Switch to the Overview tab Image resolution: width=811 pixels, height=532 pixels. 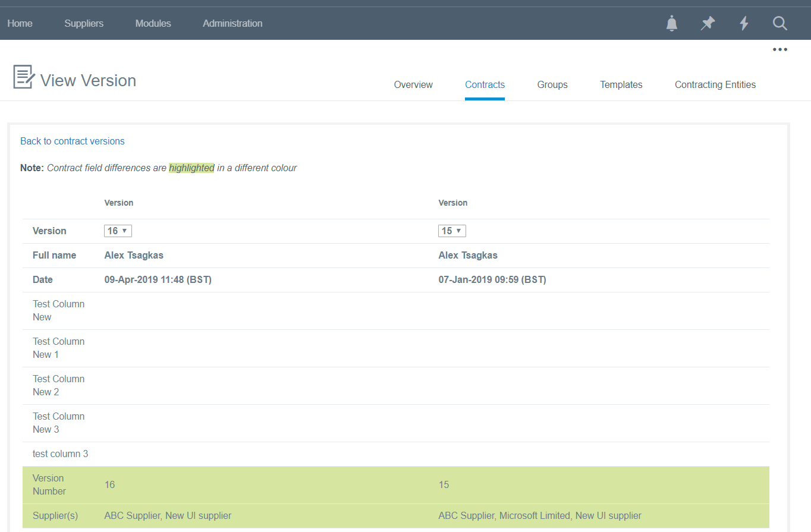(413, 85)
